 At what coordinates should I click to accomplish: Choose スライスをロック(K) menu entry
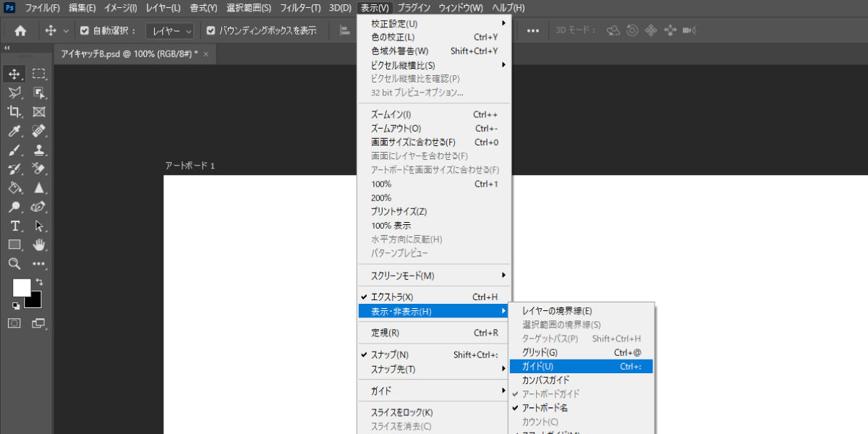[435, 412]
